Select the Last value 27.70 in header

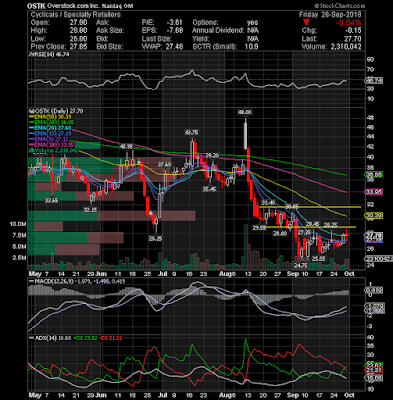pyautogui.click(x=353, y=39)
